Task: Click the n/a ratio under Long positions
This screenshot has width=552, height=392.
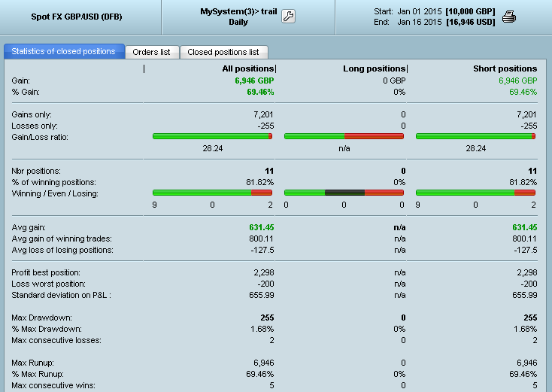Action: [x=344, y=148]
